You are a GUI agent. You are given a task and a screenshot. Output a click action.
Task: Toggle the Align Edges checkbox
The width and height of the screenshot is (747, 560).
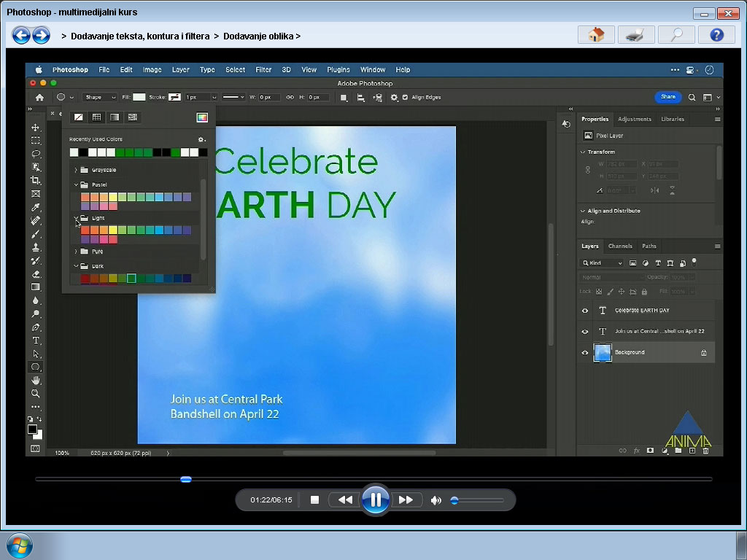pyautogui.click(x=405, y=97)
